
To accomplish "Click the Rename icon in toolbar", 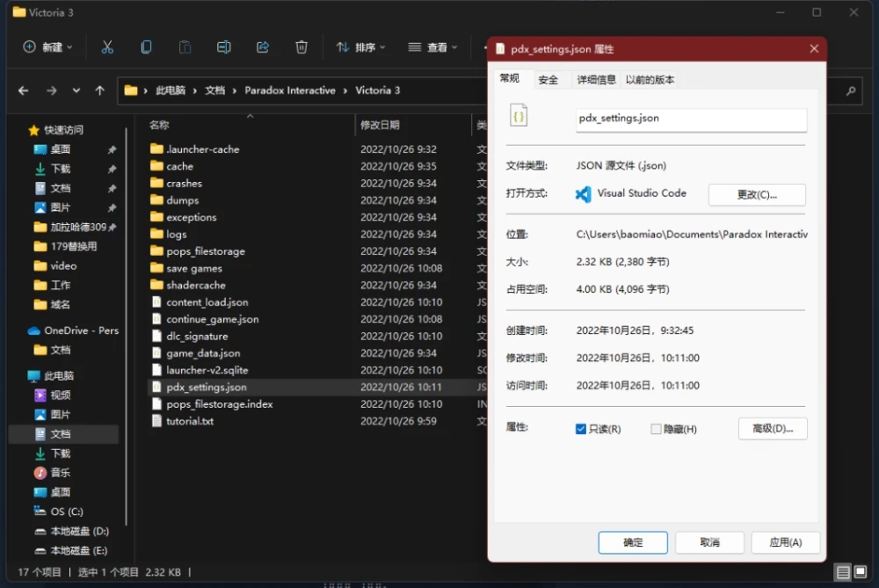I will [x=224, y=47].
